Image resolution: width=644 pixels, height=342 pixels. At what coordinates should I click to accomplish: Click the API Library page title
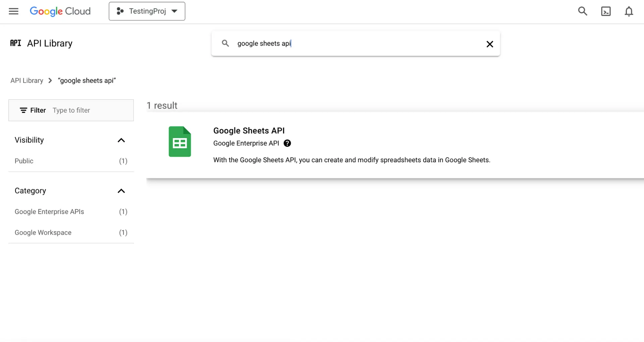[50, 43]
